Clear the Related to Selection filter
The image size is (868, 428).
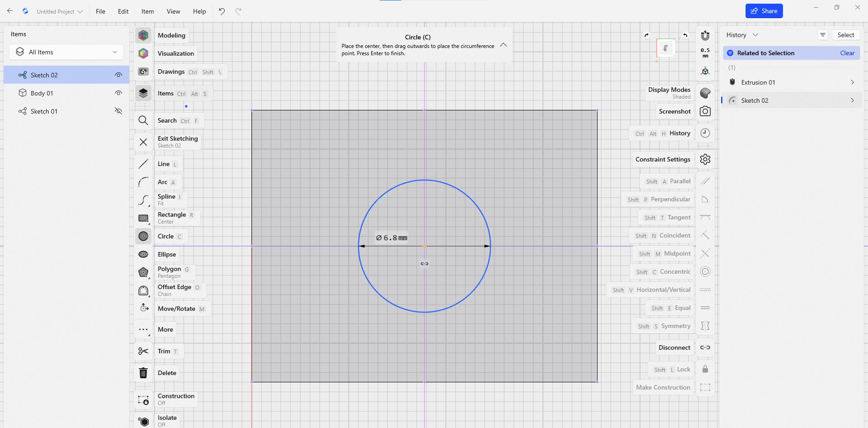tap(847, 53)
